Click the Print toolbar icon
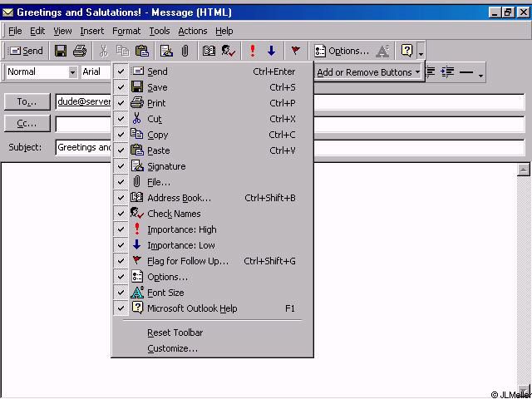The image size is (532, 399). tap(79, 51)
